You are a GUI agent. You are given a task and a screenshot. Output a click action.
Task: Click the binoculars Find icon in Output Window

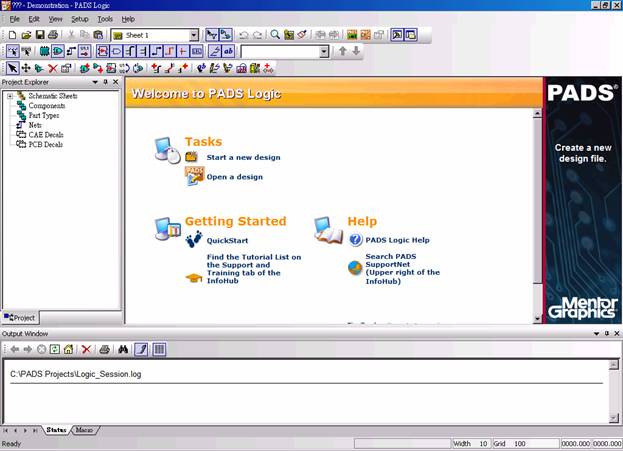click(123, 349)
